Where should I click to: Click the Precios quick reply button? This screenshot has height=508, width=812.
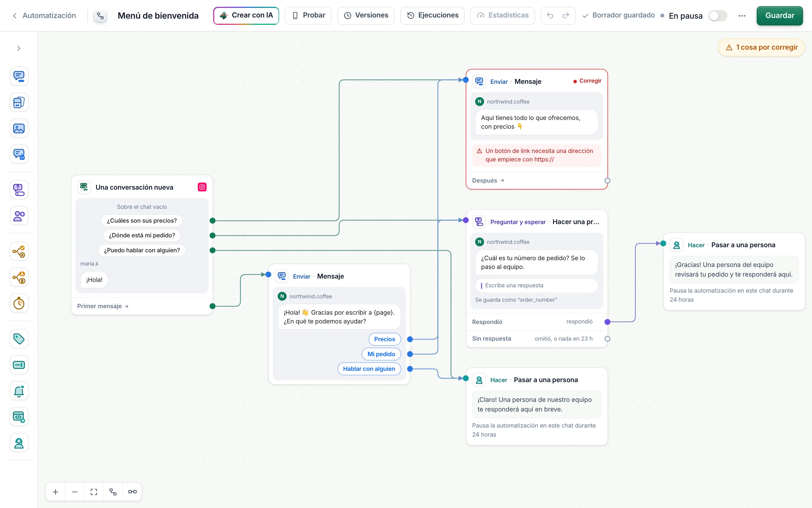tap(385, 339)
